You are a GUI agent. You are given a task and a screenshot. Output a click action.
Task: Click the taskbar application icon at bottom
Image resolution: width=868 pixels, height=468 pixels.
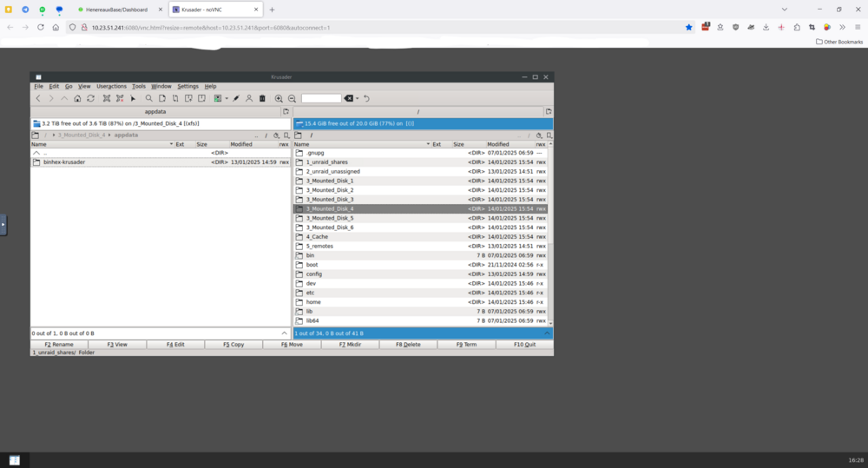click(x=15, y=460)
